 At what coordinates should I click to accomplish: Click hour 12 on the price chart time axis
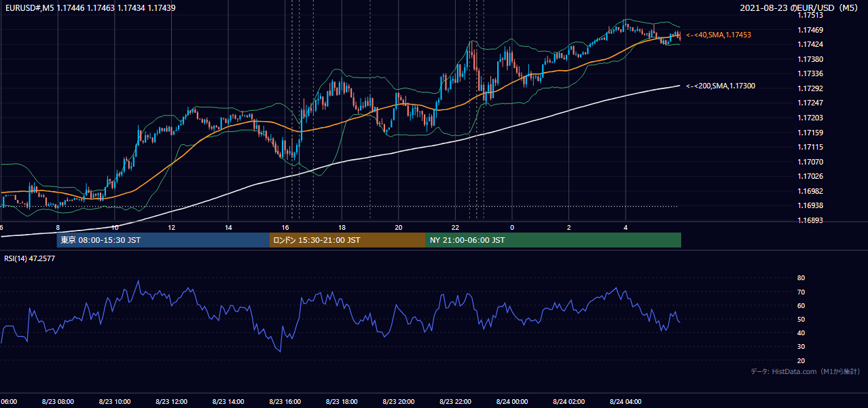click(x=172, y=228)
